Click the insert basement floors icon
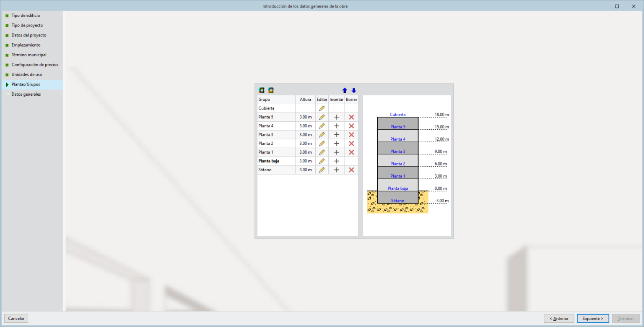The width and height of the screenshot is (644, 327). coord(270,90)
